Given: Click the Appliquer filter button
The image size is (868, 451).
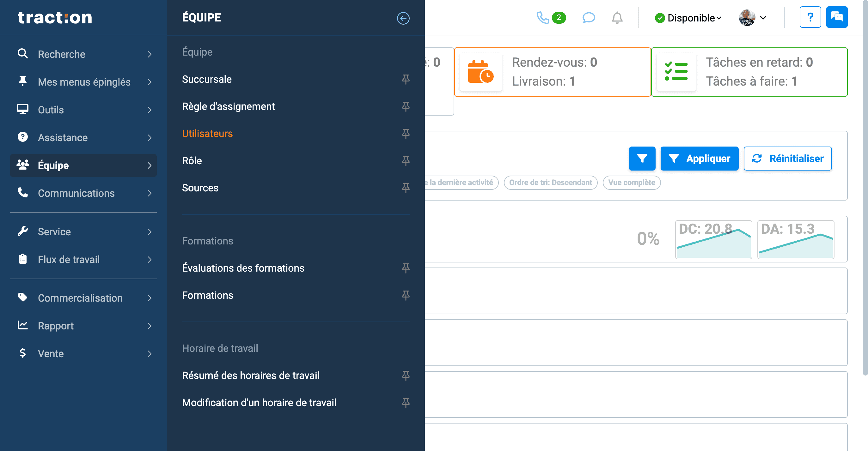Looking at the screenshot, I should (699, 159).
